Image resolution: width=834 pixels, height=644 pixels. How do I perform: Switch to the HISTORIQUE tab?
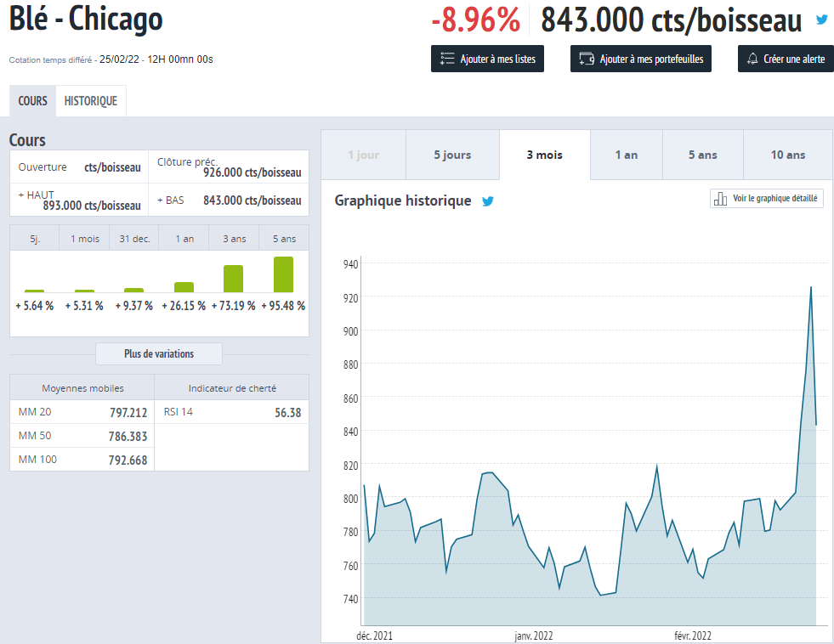point(91,101)
